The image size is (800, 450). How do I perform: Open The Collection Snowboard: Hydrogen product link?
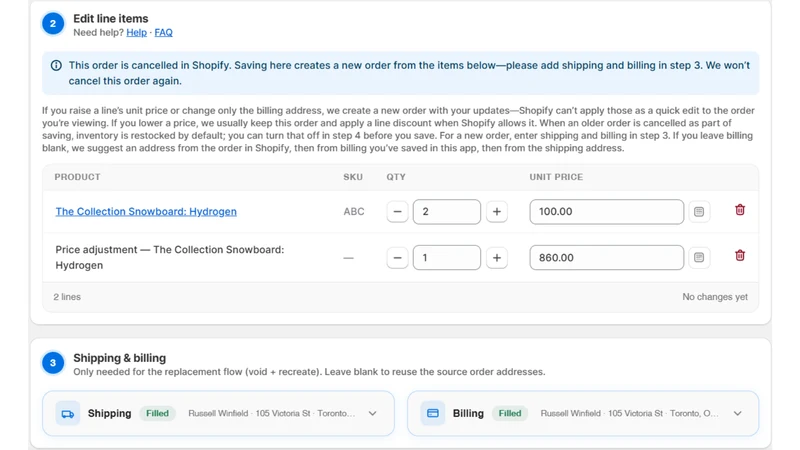point(146,211)
